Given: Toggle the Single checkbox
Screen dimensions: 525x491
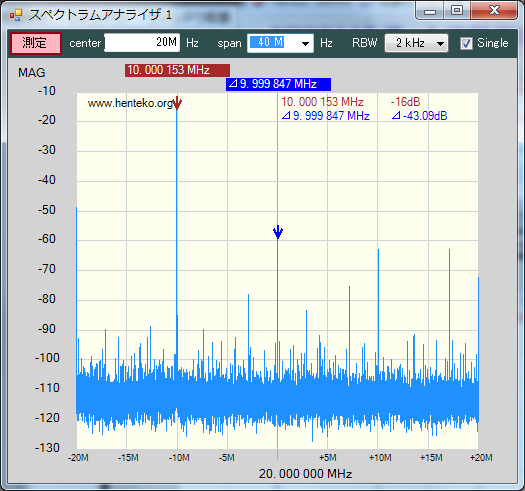Looking at the screenshot, I should pyautogui.click(x=466, y=43).
